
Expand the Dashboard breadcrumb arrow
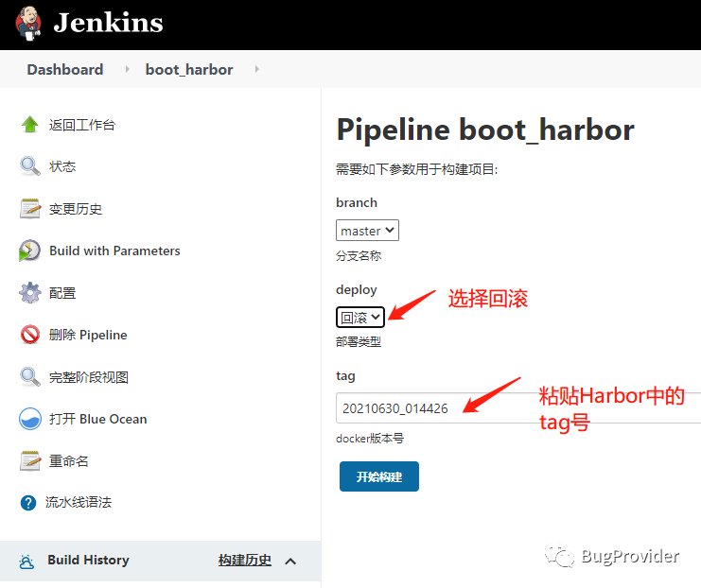pyautogui.click(x=126, y=70)
